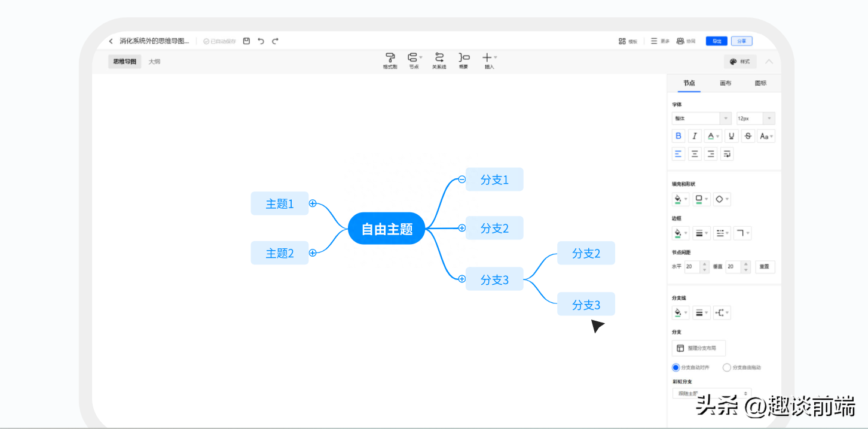Switch to the 大纲 outline tab
868x429 pixels.
point(154,62)
